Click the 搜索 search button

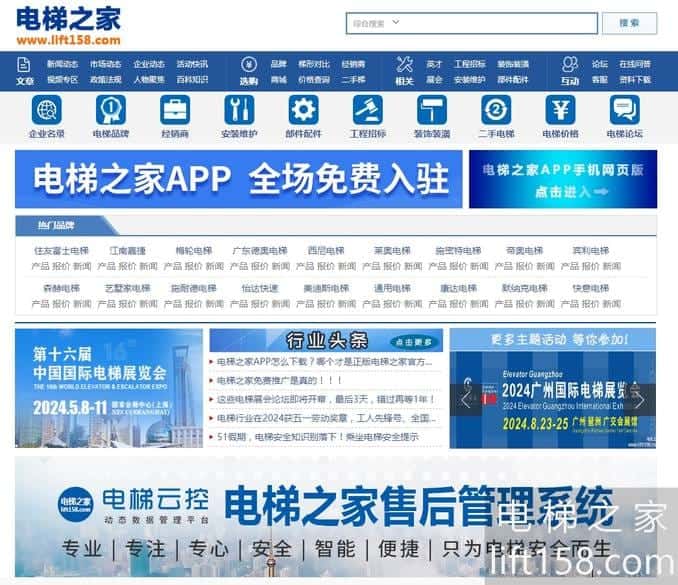629,23
